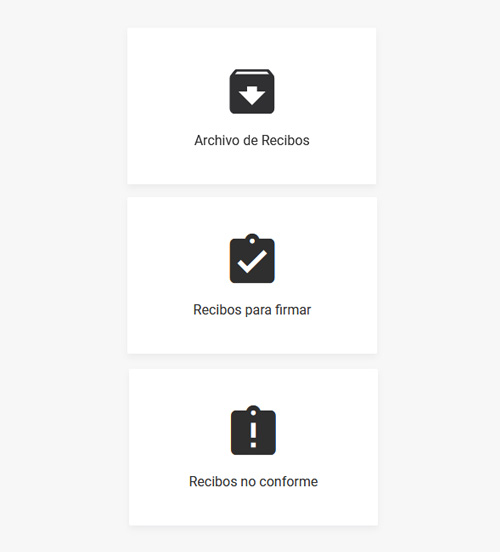Open the 'Recibos no conforme' label

coord(254,481)
